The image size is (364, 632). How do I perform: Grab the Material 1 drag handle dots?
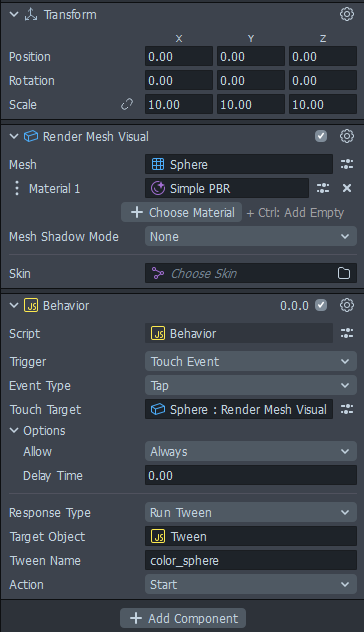(17, 188)
